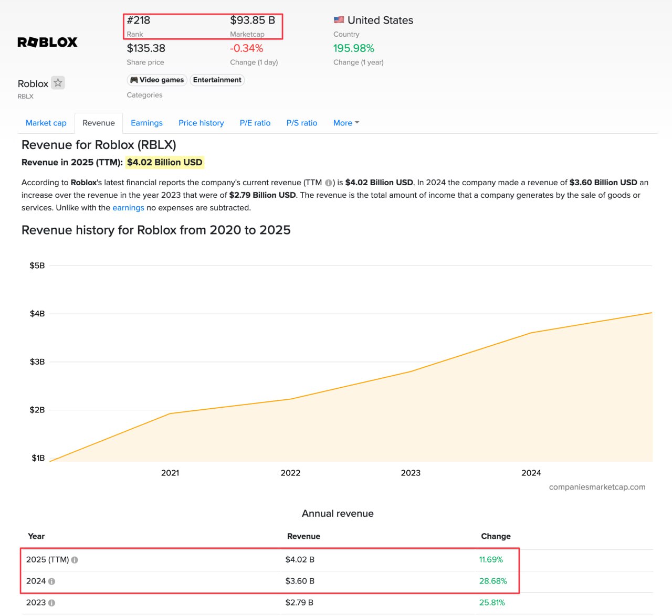
Task: Click the Revenue for Roblox (RBLX) heading
Action: (x=99, y=145)
